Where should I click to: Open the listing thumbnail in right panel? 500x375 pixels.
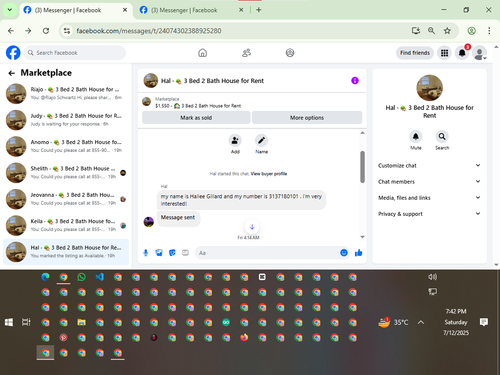(430, 88)
